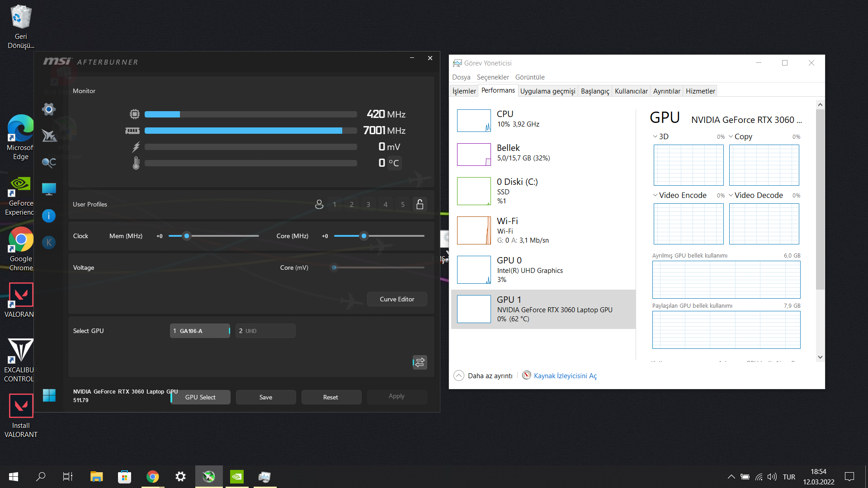Open the Dosya menu in Görev Yöneticisi

[x=461, y=77]
